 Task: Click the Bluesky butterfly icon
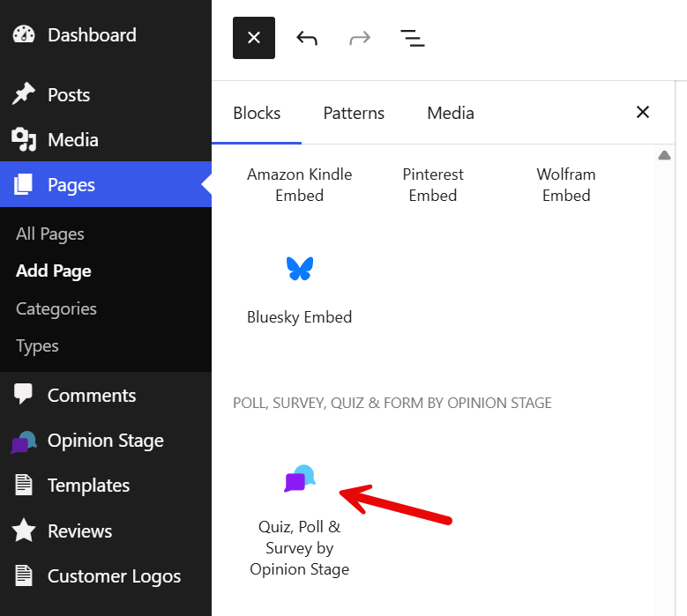[x=300, y=268]
